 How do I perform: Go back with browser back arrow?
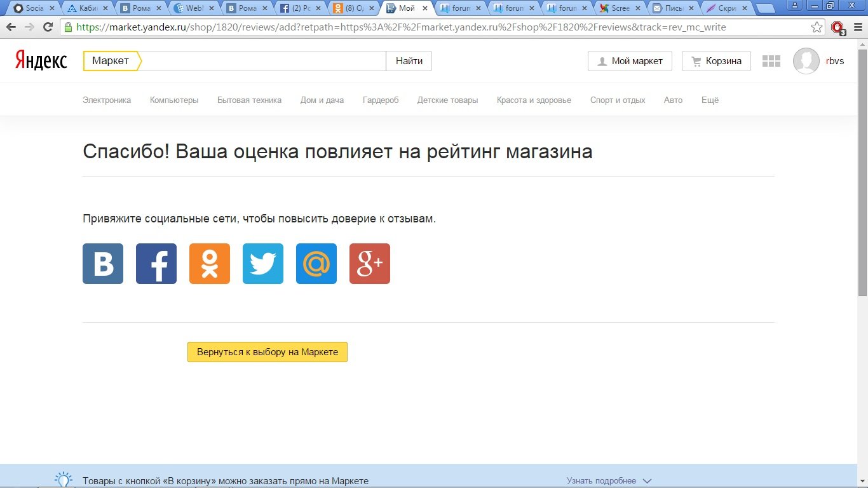[11, 27]
